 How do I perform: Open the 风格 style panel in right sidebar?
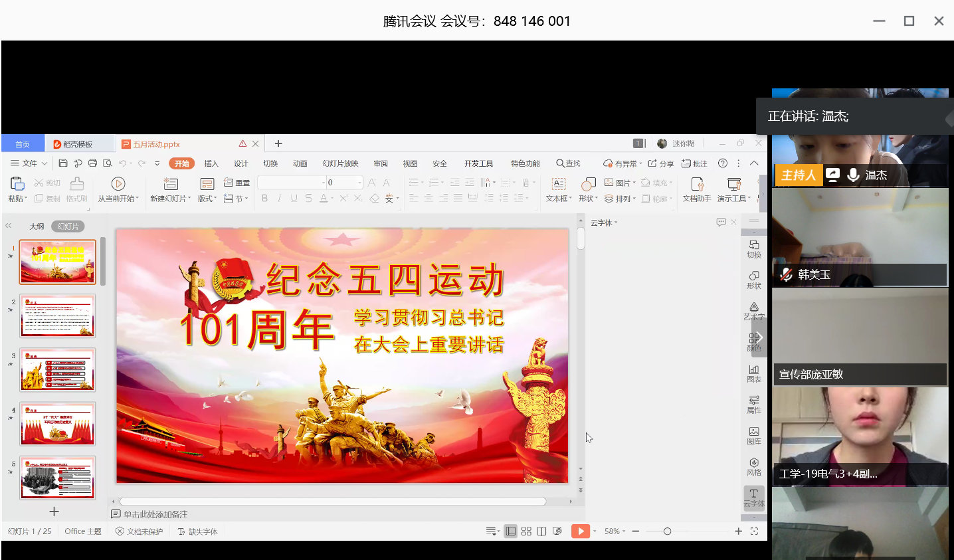coord(754,467)
